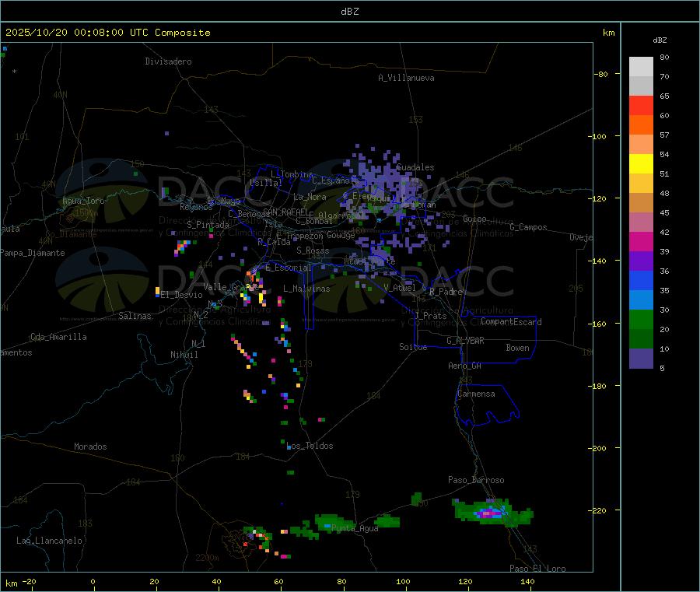Click the dBZ title at top
700x592 pixels.
click(x=349, y=12)
